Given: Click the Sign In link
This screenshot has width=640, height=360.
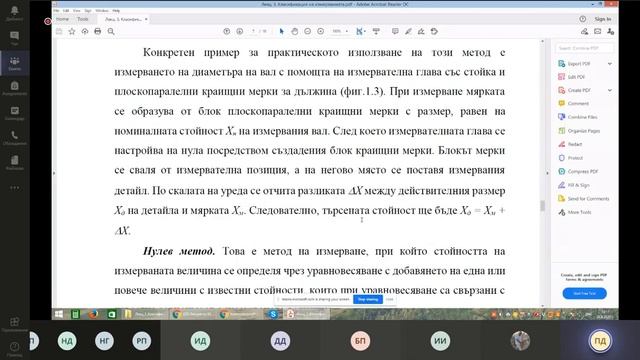Looking at the screenshot, I should pos(603,19).
